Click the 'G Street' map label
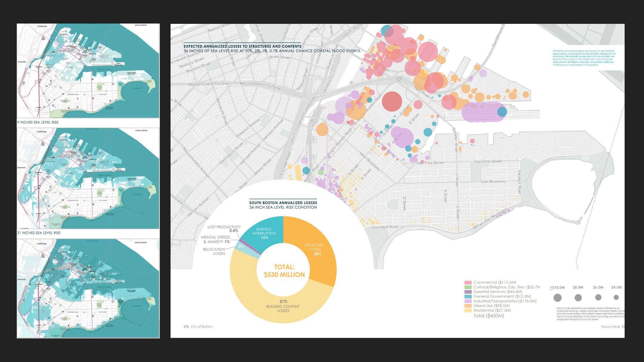Image resolution: width=644 pixels, height=362 pixels. (x=405, y=203)
